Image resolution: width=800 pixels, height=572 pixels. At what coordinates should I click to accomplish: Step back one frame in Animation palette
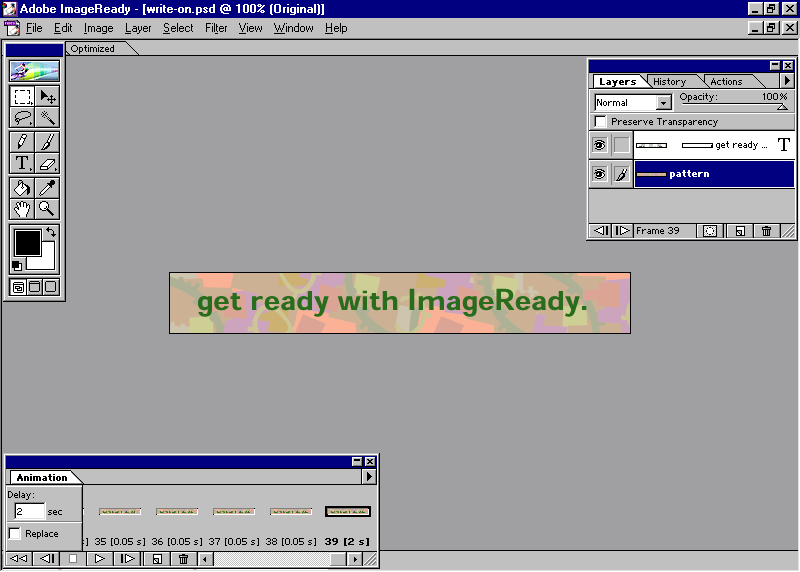tap(47, 559)
